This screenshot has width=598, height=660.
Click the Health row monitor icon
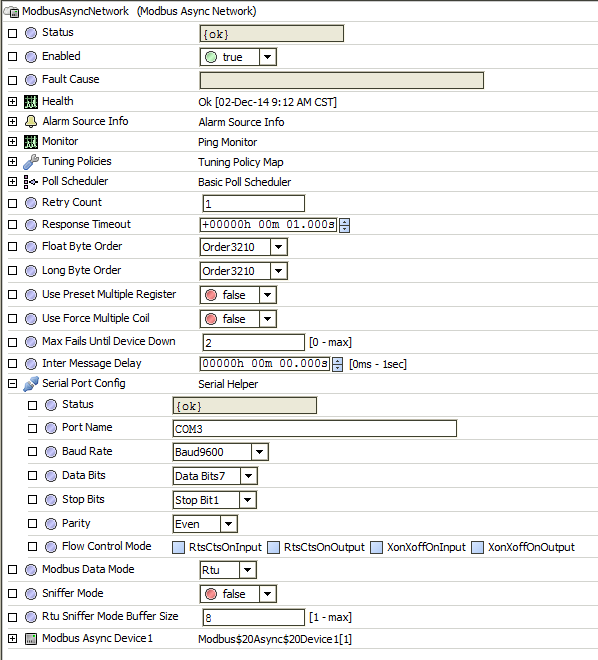coord(31,102)
